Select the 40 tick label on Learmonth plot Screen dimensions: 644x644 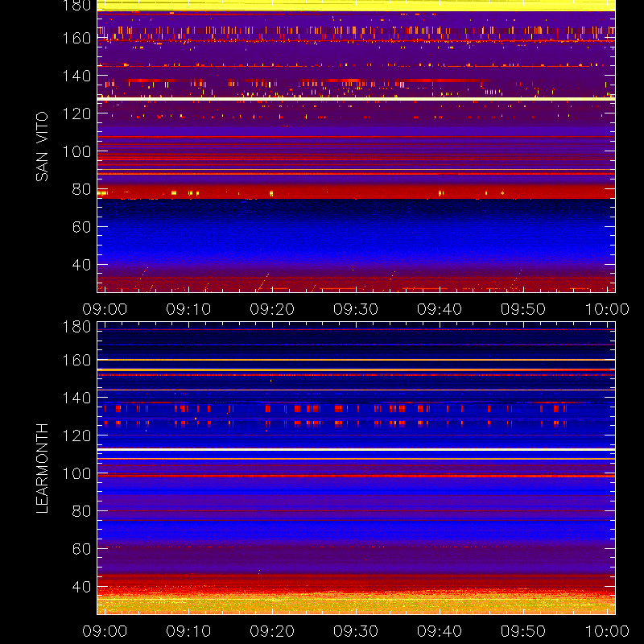coord(81,587)
